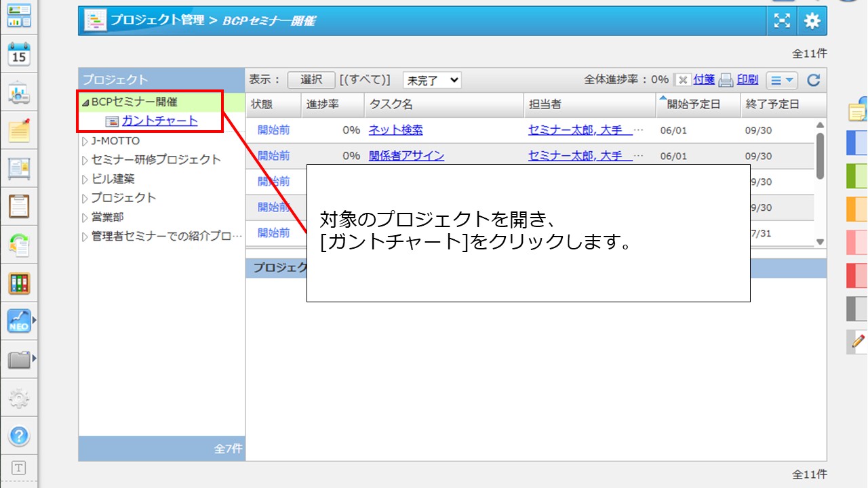Toggle the sticky note X box beside 付箋
The width and height of the screenshot is (868, 488).
(683, 80)
